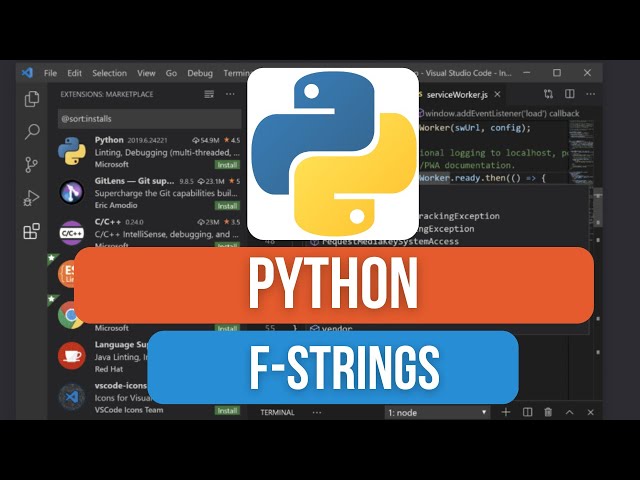Click 'Python' extension title text
Image resolution: width=640 pixels, height=480 pixels.
109,140
